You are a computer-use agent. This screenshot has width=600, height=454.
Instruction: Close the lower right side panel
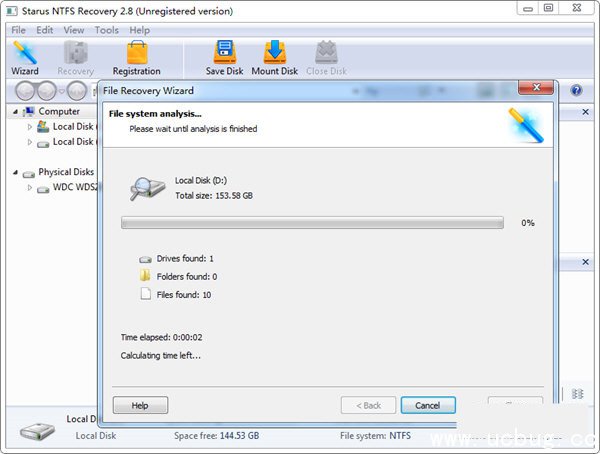[585, 262]
